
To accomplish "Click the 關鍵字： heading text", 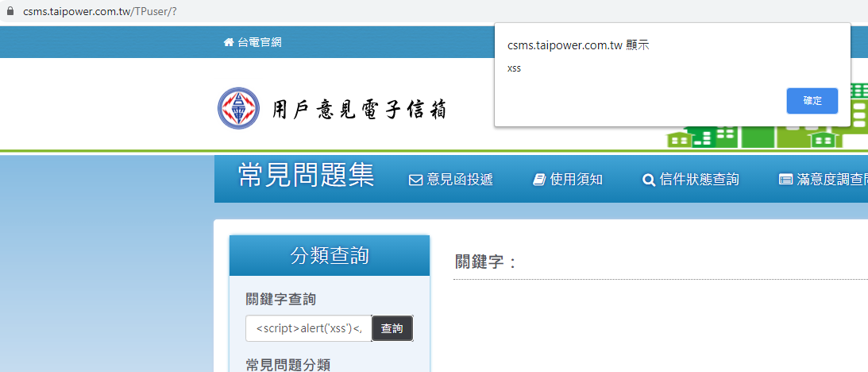I will click(x=485, y=262).
